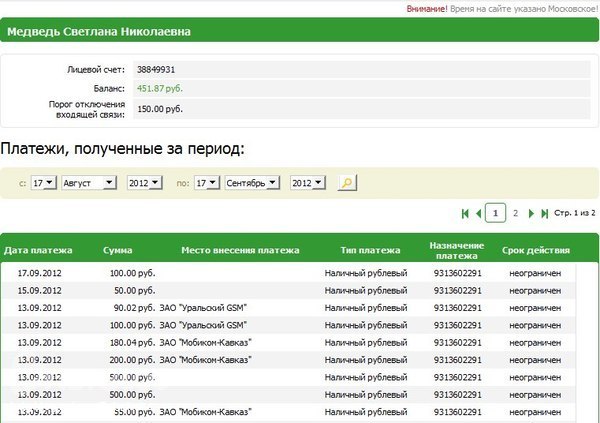Open the start month dropdown showing Август
The height and width of the screenshot is (423, 600).
coord(89,183)
